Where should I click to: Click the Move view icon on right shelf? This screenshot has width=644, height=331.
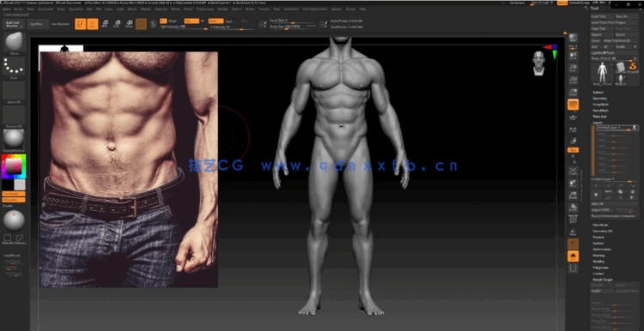(x=573, y=184)
